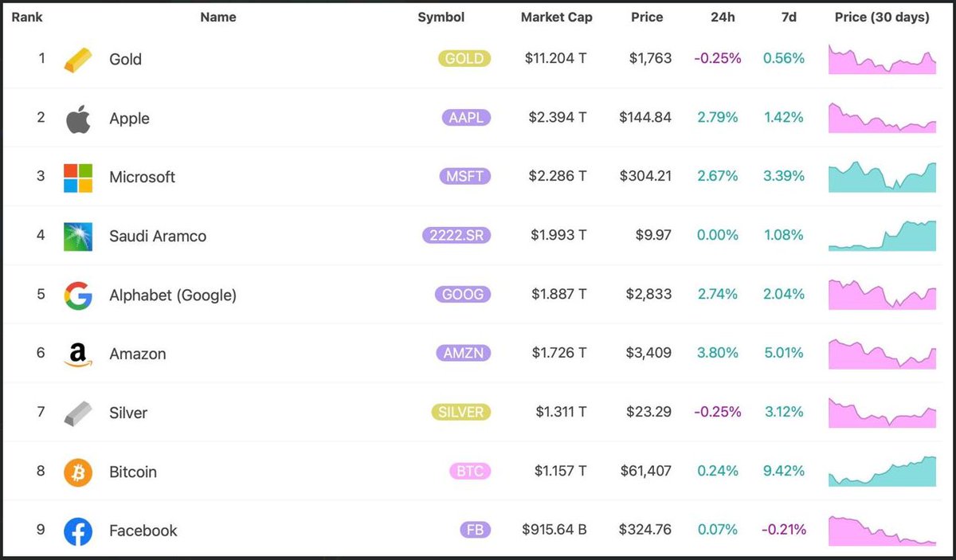Open Saudi Aramco's 30-day price chart

point(883,236)
